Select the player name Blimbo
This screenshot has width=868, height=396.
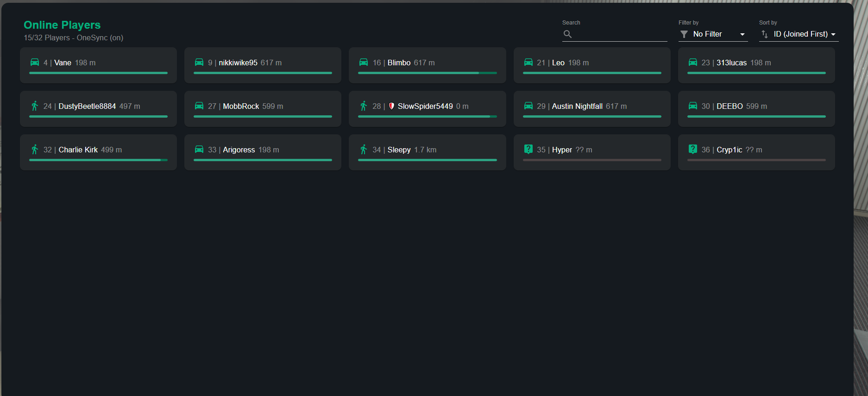[399, 63]
